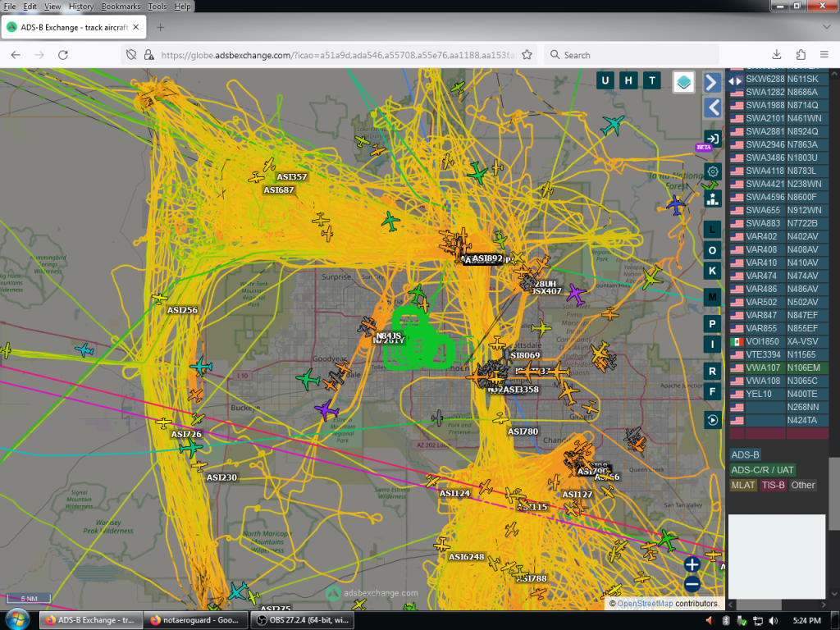Select the SKW6288 N611SK aircraft row
This screenshot has height=630, width=840.
(779, 79)
